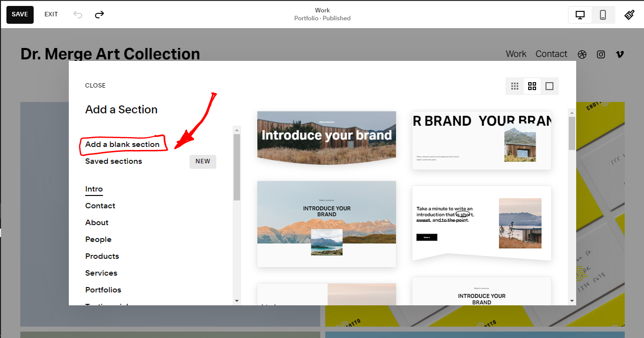Open the Work navigation link
The width and height of the screenshot is (644, 338).
[x=516, y=54]
